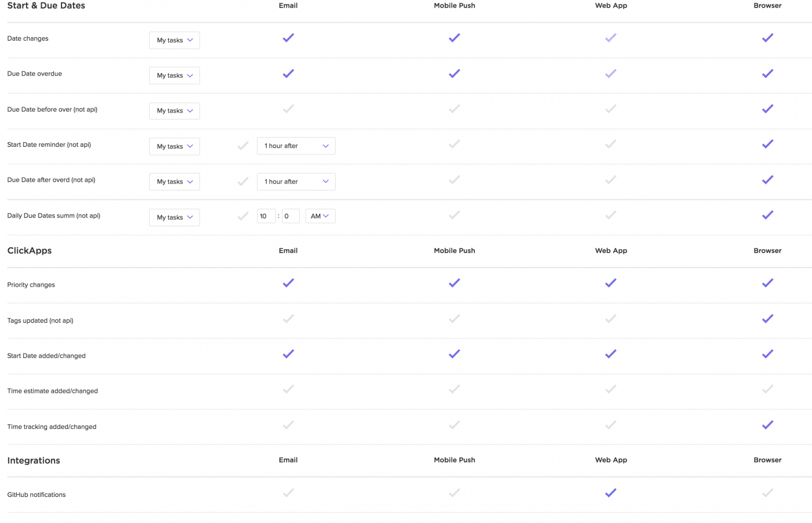The width and height of the screenshot is (812, 523).
Task: Disable Web App for GitHub notifications
Action: click(x=611, y=493)
